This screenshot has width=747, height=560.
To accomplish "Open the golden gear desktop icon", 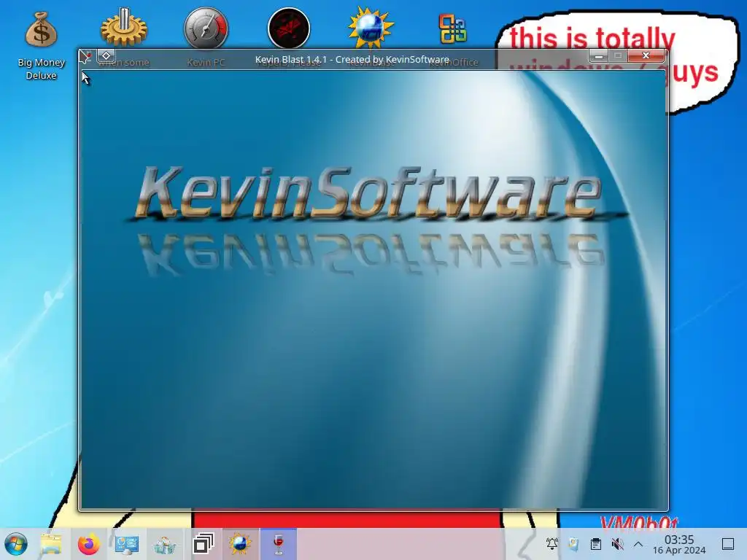I will (x=124, y=27).
